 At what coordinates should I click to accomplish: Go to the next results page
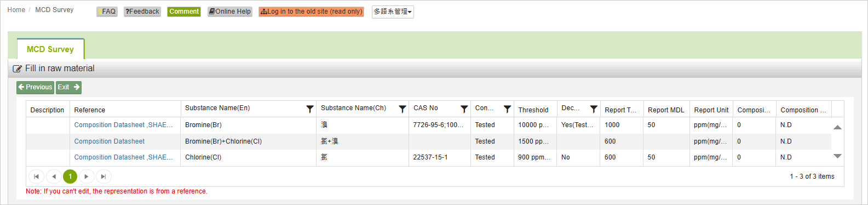pyautogui.click(x=87, y=176)
